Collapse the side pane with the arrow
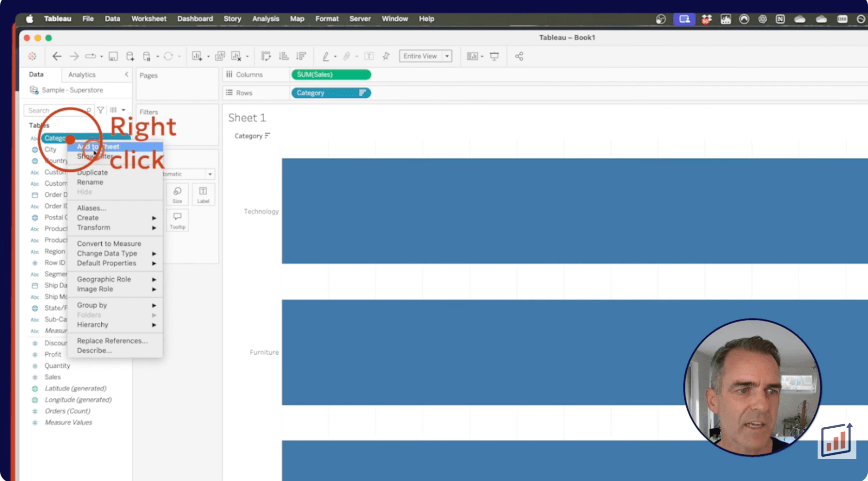Image resolution: width=868 pixels, height=481 pixels. point(126,75)
